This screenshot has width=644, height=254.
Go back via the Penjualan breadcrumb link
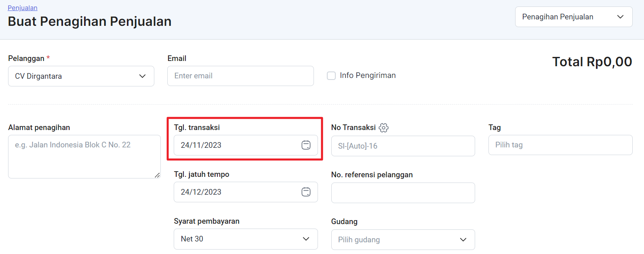point(23,8)
